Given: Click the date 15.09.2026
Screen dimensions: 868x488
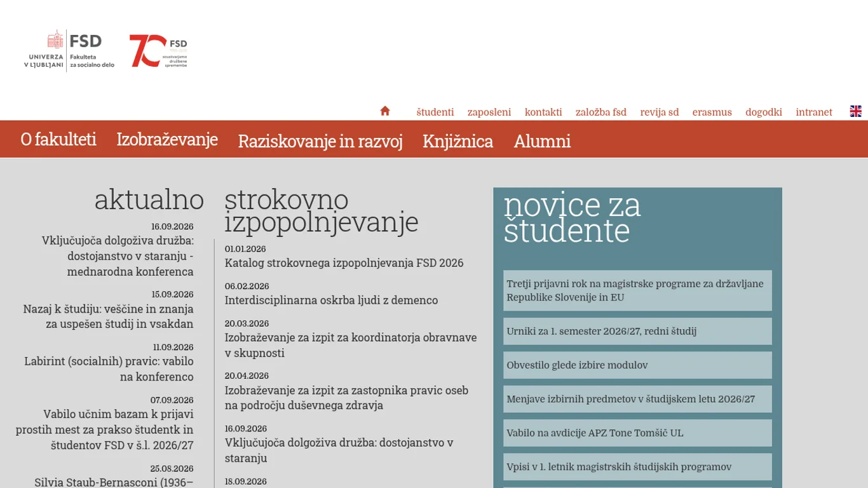Looking at the screenshot, I should (x=172, y=295).
